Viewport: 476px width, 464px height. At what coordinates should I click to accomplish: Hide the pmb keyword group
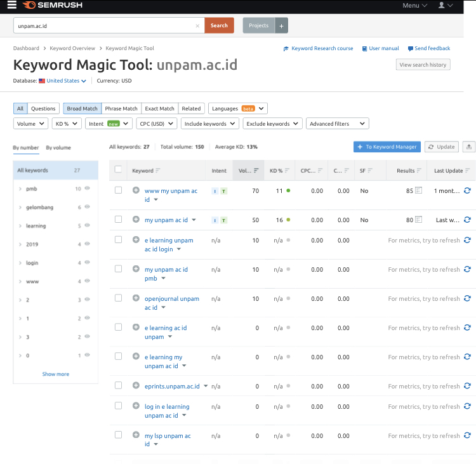(x=87, y=189)
